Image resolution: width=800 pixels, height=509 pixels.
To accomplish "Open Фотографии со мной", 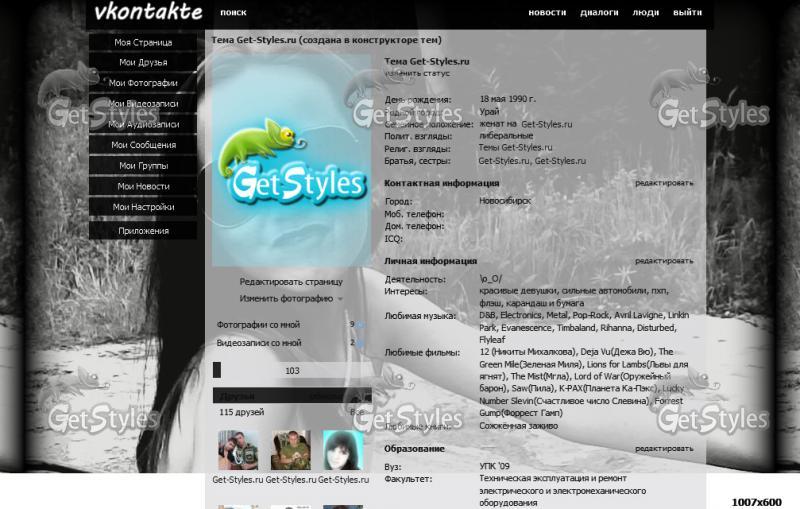I will coord(259,325).
